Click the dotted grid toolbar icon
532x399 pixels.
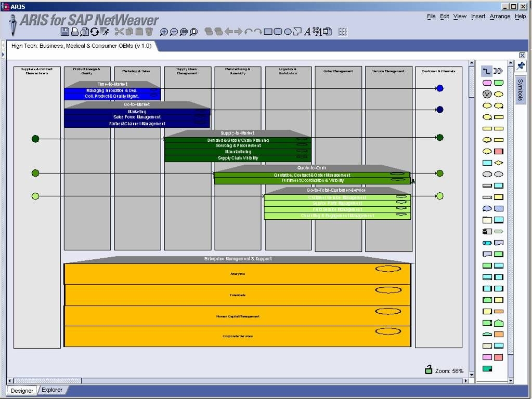tap(343, 32)
